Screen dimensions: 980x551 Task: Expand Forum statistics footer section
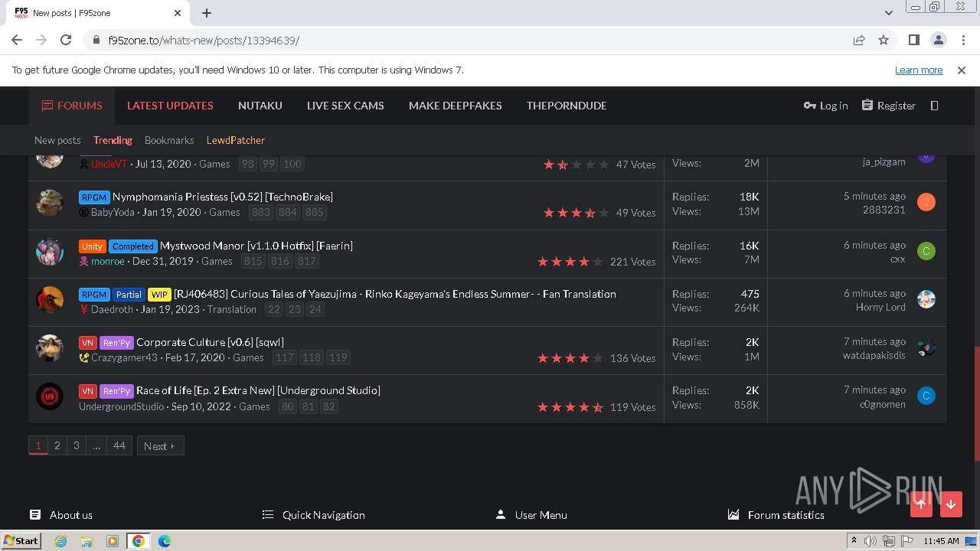[776, 515]
